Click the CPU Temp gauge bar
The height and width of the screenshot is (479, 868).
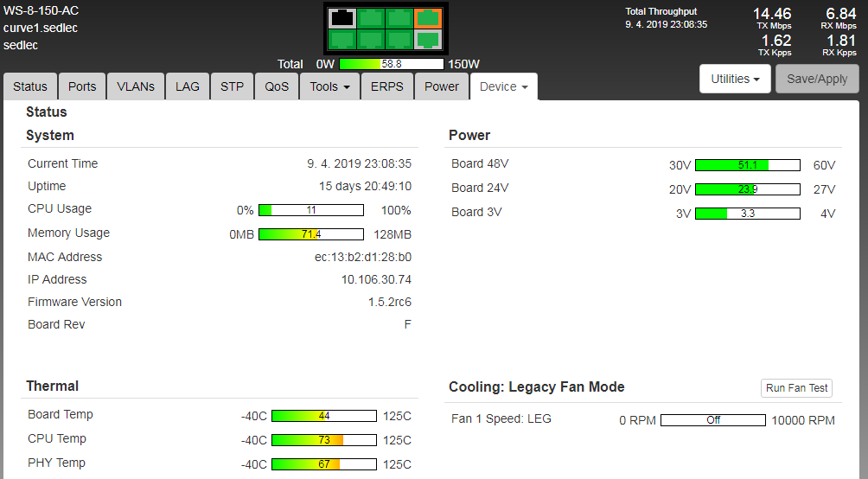tap(324, 440)
